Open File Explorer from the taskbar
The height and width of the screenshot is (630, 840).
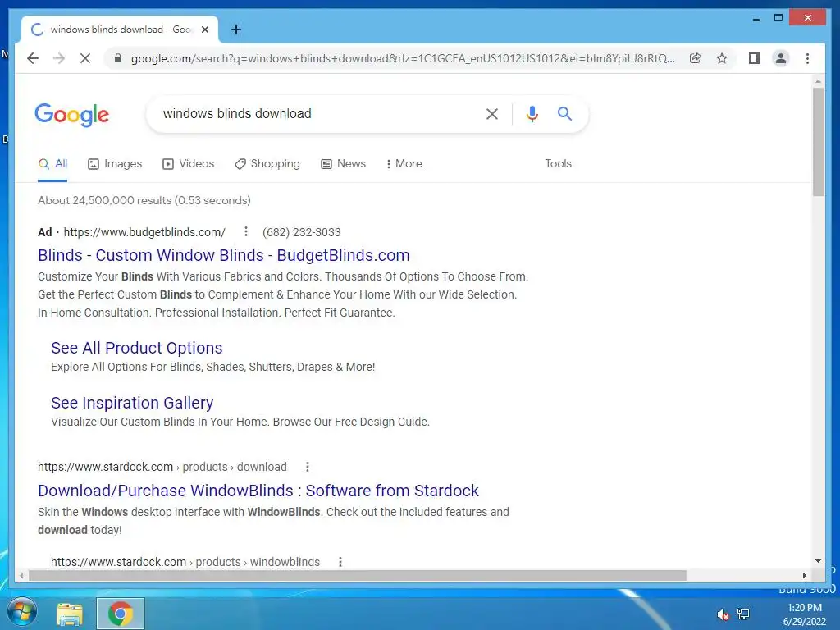[70, 614]
